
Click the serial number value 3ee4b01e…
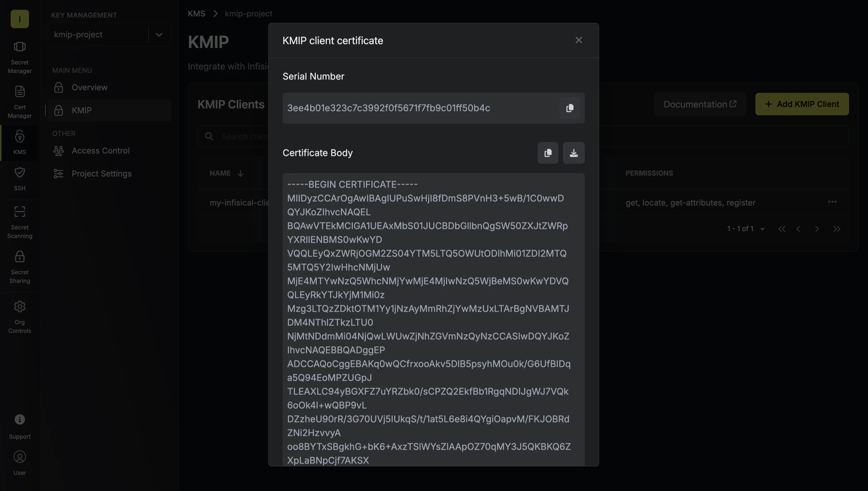click(x=389, y=108)
